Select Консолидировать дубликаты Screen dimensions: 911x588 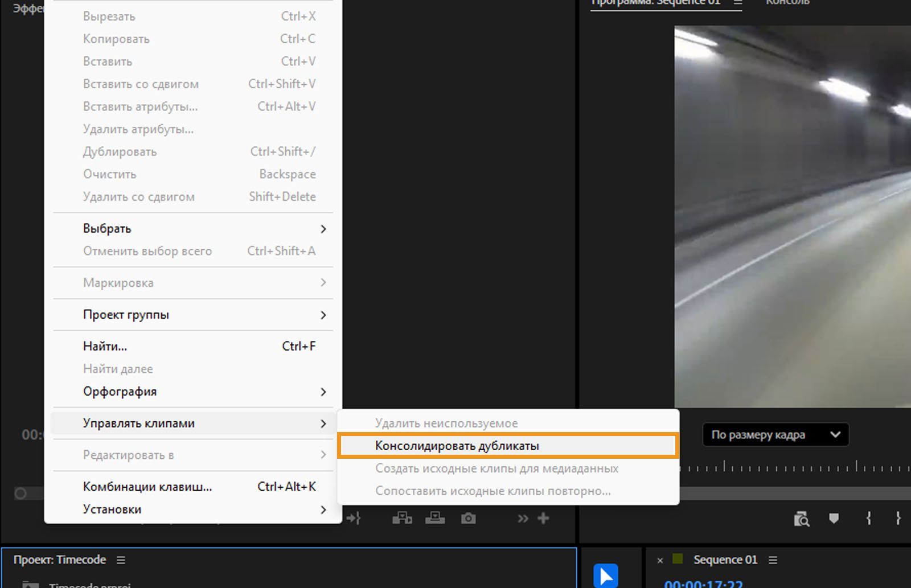point(508,446)
